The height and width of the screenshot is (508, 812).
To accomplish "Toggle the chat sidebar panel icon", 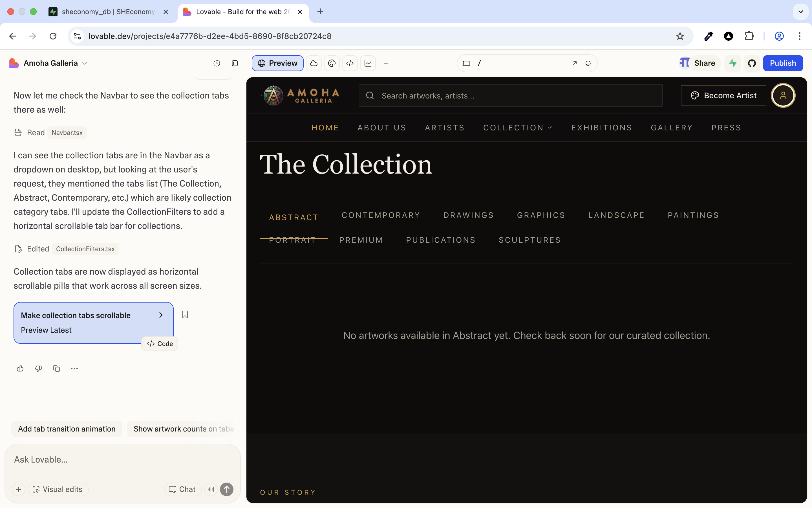I will pos(235,63).
